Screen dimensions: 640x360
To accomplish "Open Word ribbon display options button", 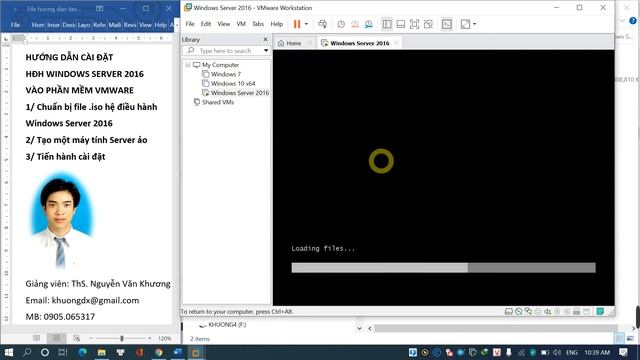I will [x=99, y=9].
